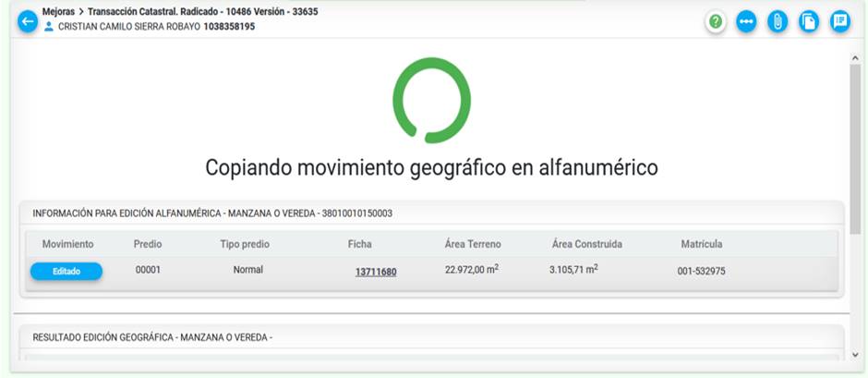Screen dimensions: 868x378
Task: Open help via green question mark icon
Action: [x=716, y=21]
